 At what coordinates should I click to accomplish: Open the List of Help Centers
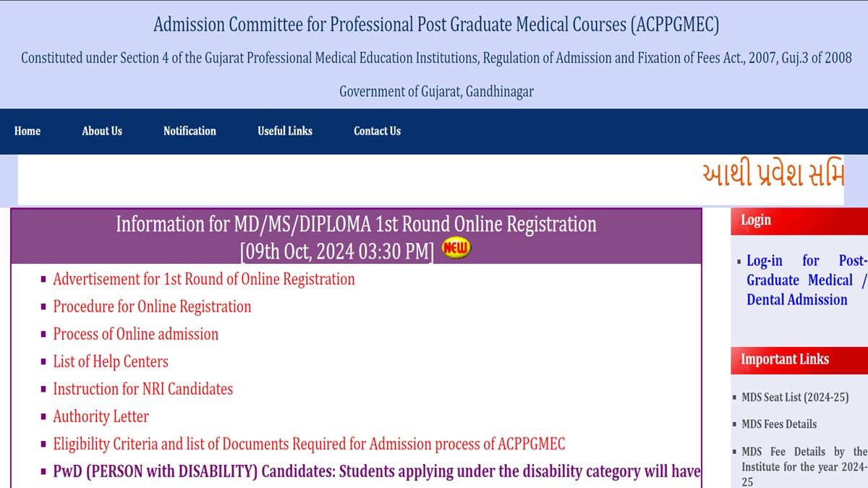coord(111,361)
